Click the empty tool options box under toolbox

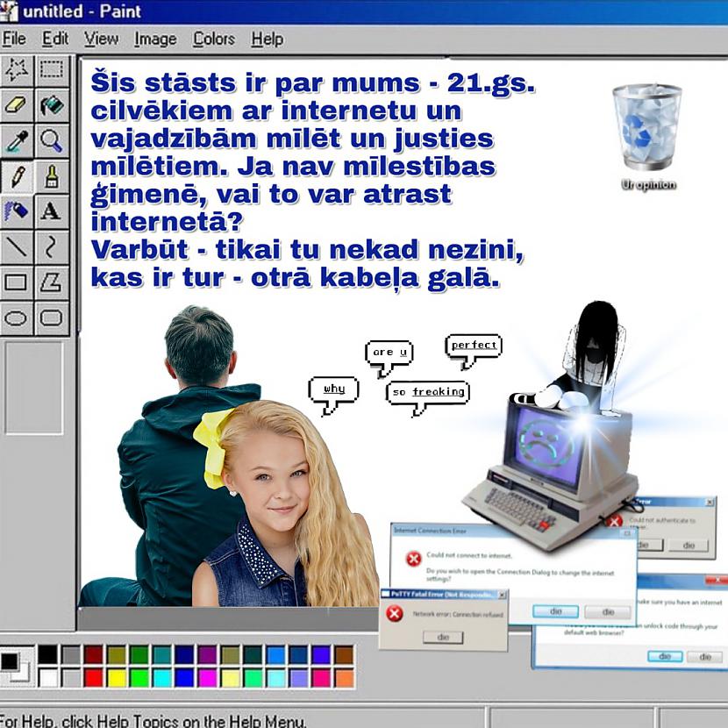click(x=33, y=389)
